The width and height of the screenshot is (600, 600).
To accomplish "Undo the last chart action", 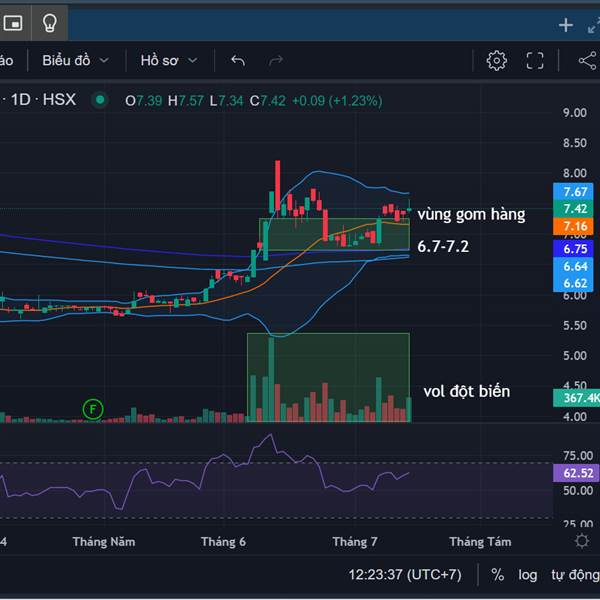I will 238,60.
